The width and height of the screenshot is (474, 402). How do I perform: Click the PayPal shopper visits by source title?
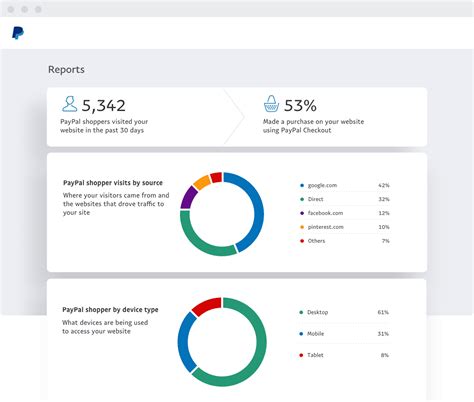(x=113, y=183)
